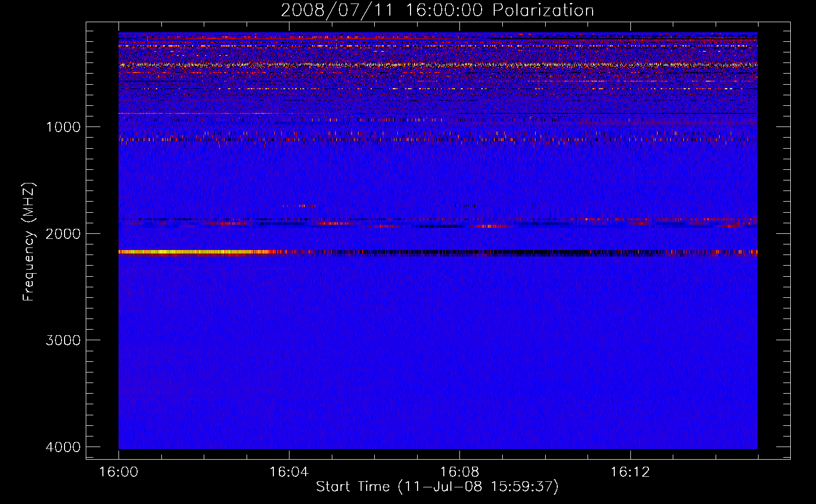Image resolution: width=816 pixels, height=504 pixels.
Task: Click the 16:04 time tick label
Action: tap(289, 472)
